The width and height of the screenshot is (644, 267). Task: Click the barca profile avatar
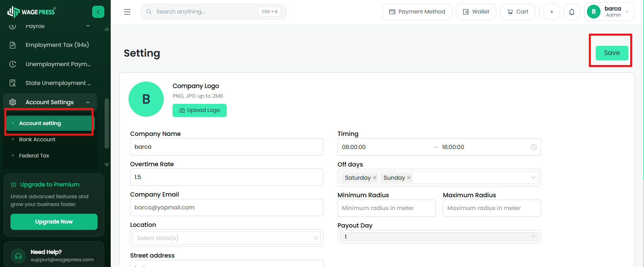(594, 12)
